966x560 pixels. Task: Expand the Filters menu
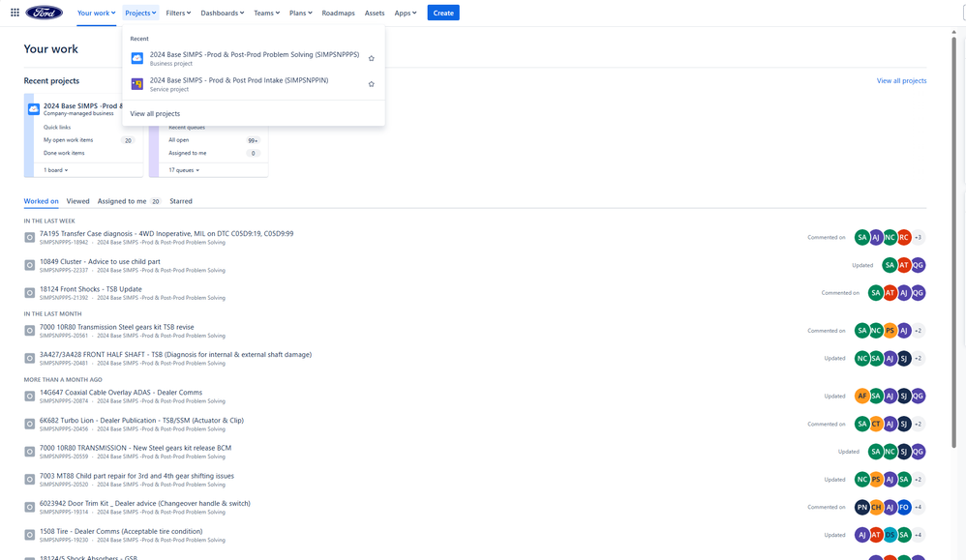(178, 13)
